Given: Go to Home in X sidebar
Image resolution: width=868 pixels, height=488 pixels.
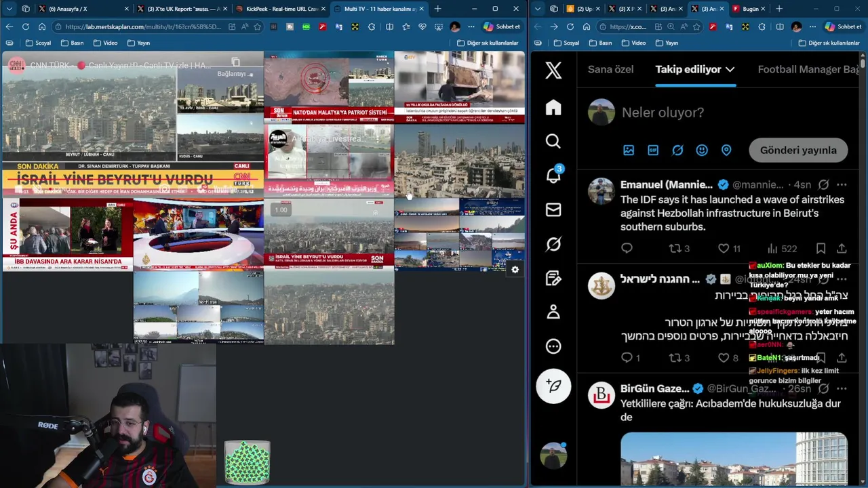Looking at the screenshot, I should (553, 107).
